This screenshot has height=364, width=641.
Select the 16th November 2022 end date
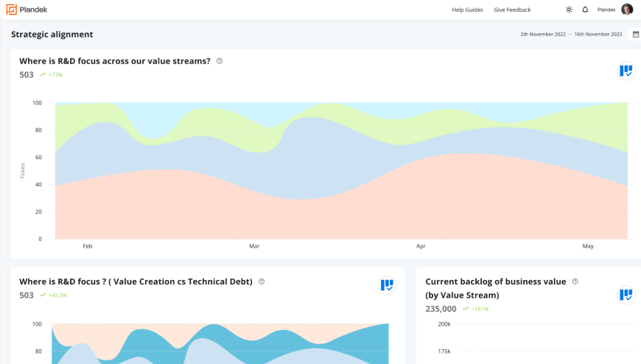pyautogui.click(x=598, y=34)
